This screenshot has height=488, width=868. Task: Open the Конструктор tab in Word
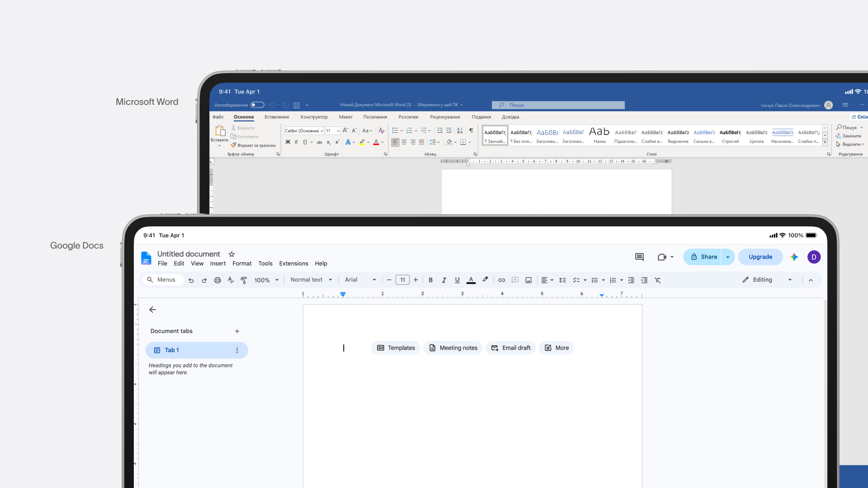pyautogui.click(x=314, y=117)
